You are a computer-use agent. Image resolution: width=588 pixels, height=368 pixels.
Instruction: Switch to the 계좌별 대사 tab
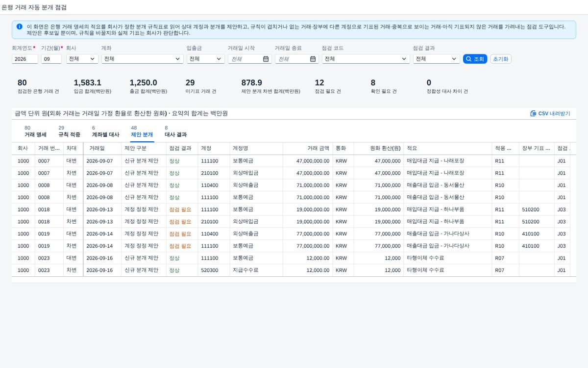coord(105,131)
